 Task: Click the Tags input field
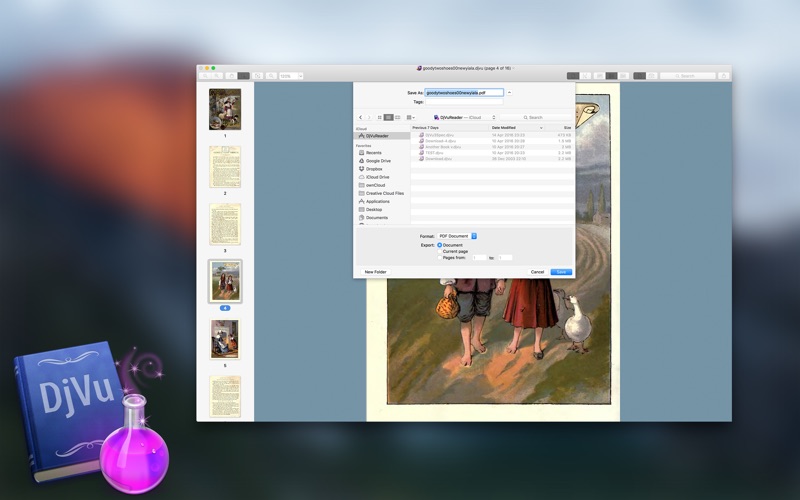[x=465, y=102]
